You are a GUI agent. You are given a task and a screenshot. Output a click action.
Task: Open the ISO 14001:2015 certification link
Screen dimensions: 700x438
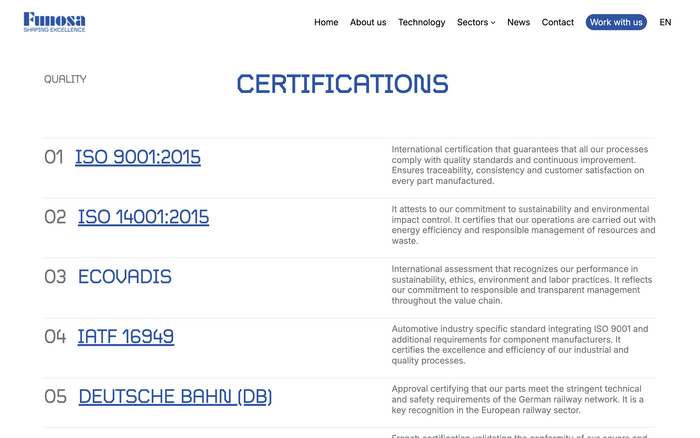(143, 217)
